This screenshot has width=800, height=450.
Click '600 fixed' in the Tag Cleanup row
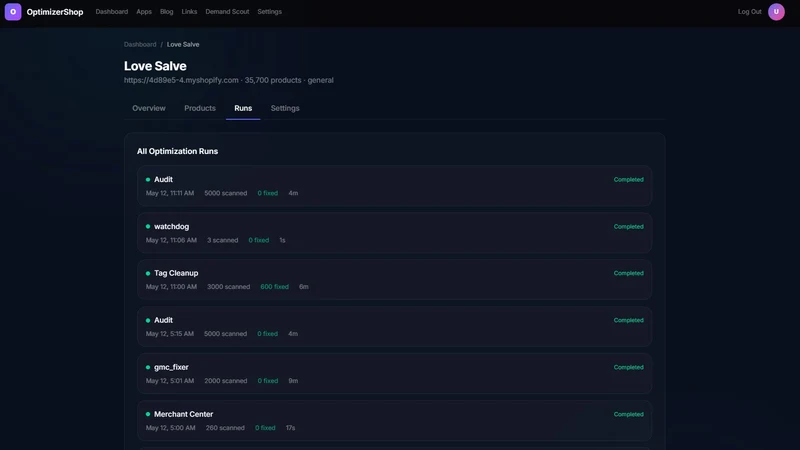point(274,287)
